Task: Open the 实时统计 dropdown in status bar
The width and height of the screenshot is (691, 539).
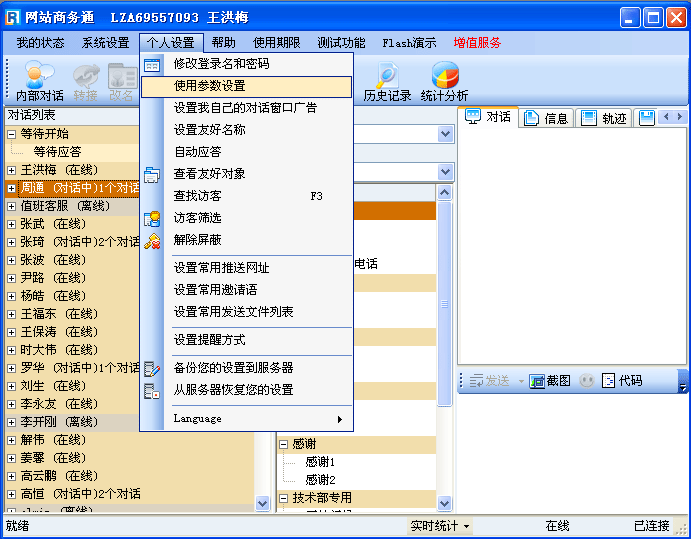Action: point(440,526)
